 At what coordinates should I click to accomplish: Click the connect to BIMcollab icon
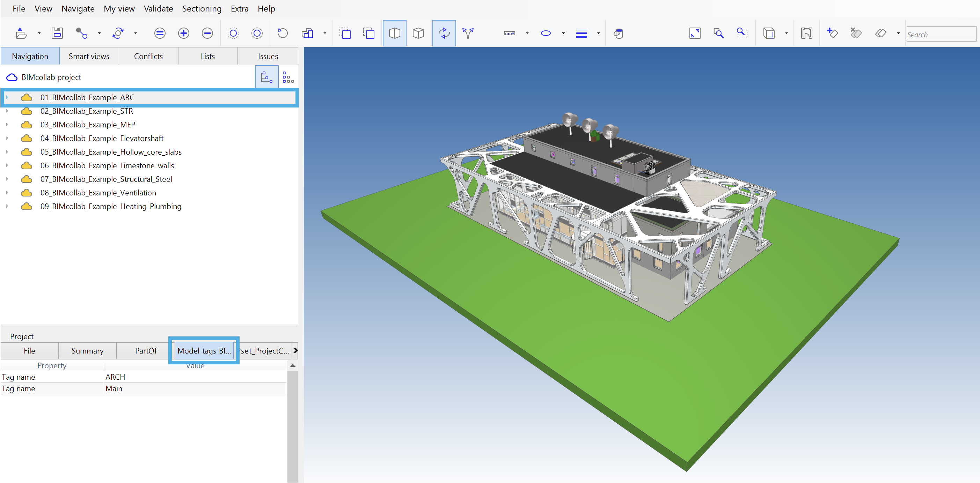pos(81,34)
